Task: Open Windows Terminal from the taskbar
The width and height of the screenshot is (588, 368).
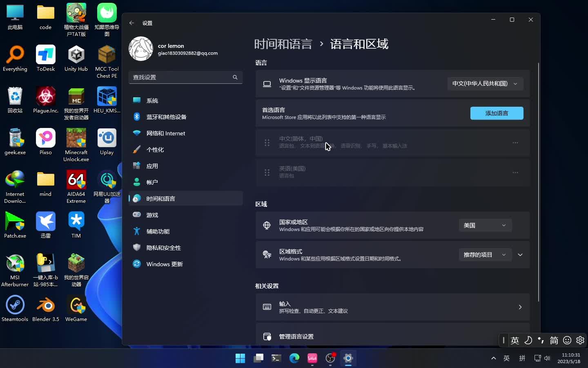Action: pos(276,358)
